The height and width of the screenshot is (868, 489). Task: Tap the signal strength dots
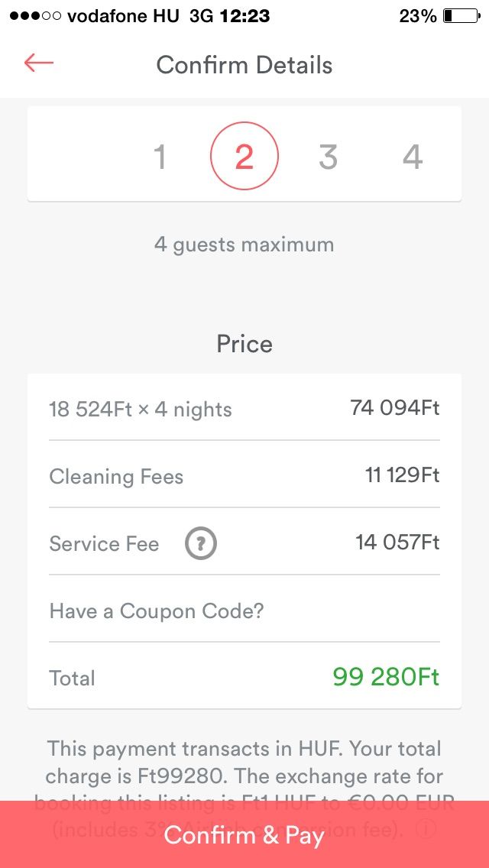pyautogui.click(x=34, y=16)
